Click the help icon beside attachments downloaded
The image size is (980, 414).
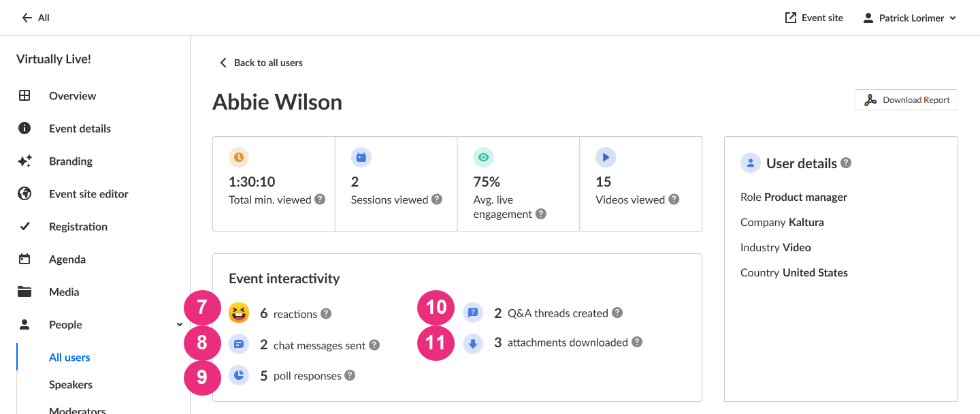pos(637,343)
